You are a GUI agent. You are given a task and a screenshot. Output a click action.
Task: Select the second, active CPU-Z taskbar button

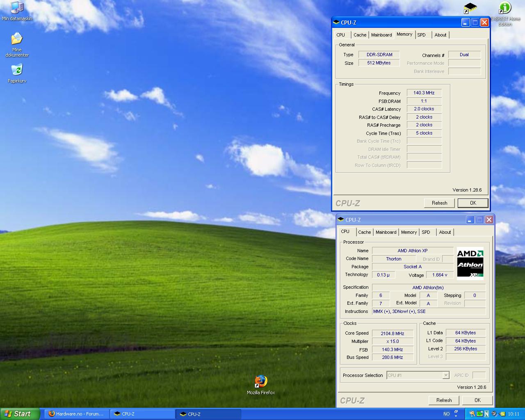[209, 414]
